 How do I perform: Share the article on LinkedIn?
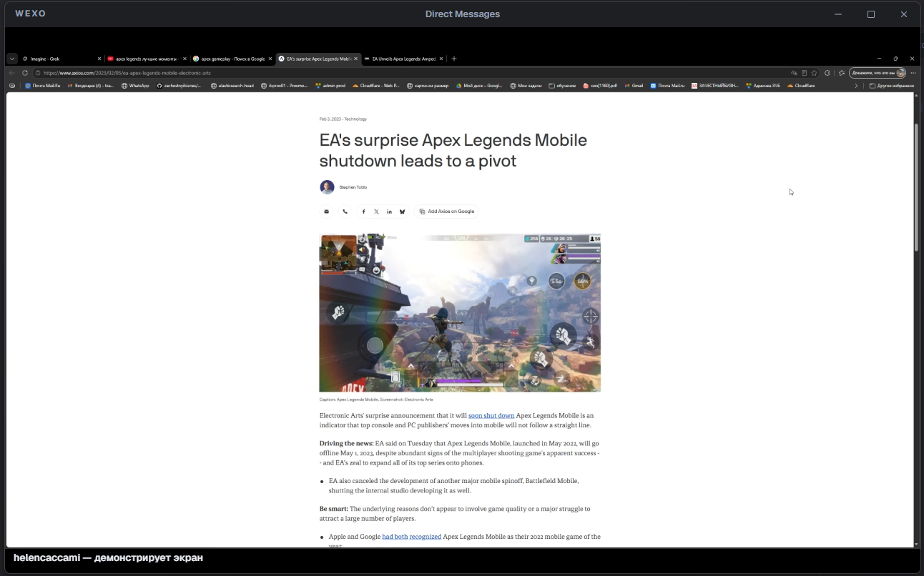point(389,212)
